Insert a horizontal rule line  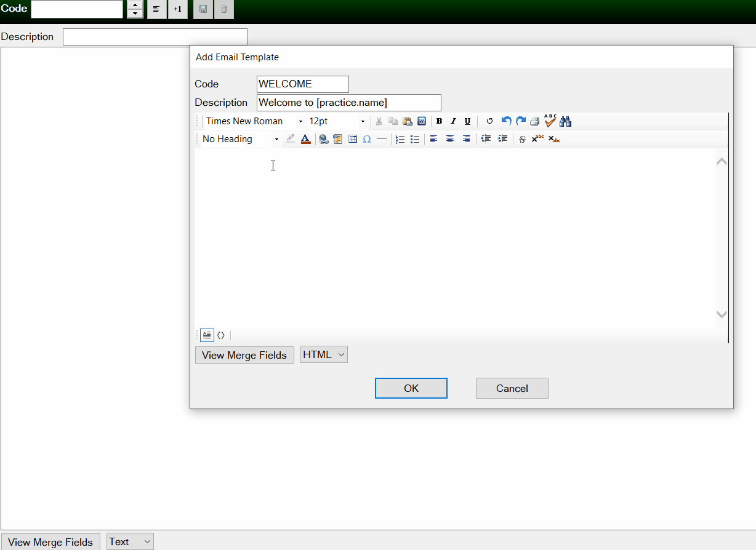coord(382,139)
